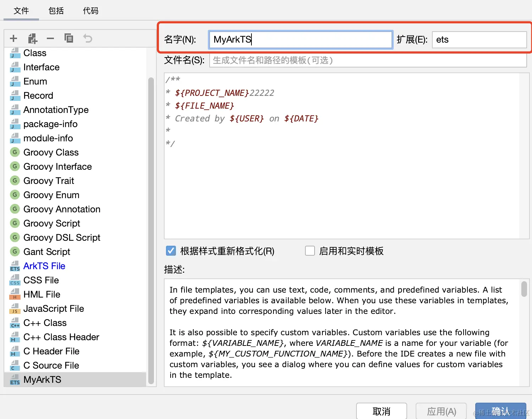Click the 名字 input field with MyArkTS
This screenshot has width=532, height=419.
pos(300,39)
